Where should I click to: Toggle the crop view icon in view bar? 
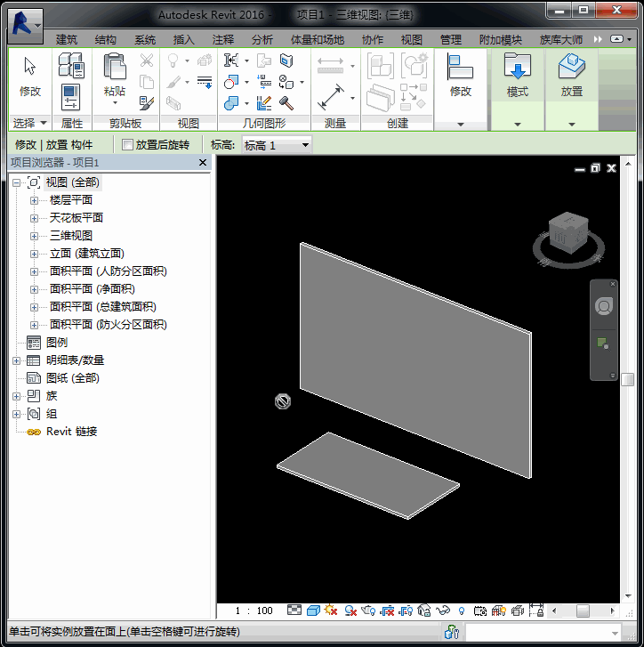[388, 611]
